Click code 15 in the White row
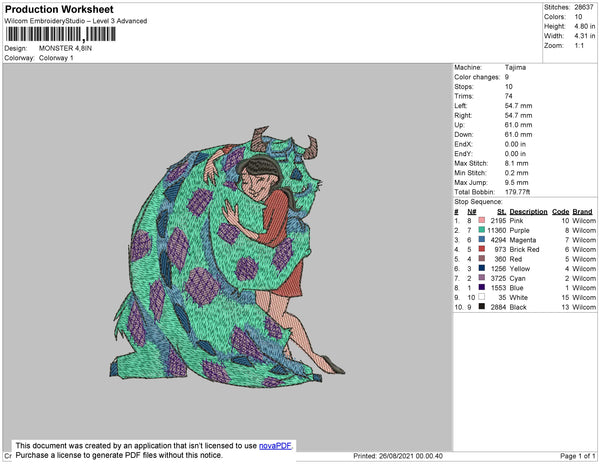This screenshot has height=464, width=600. click(x=566, y=297)
